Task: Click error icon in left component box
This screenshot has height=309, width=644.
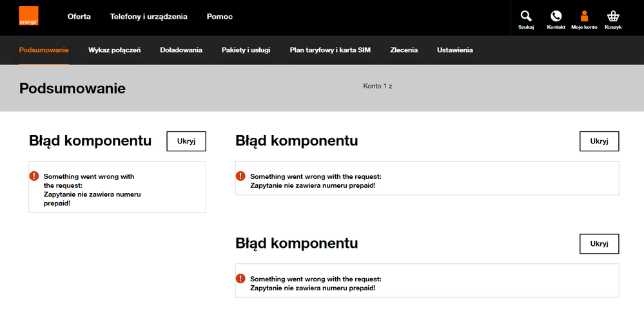Action: [x=34, y=176]
